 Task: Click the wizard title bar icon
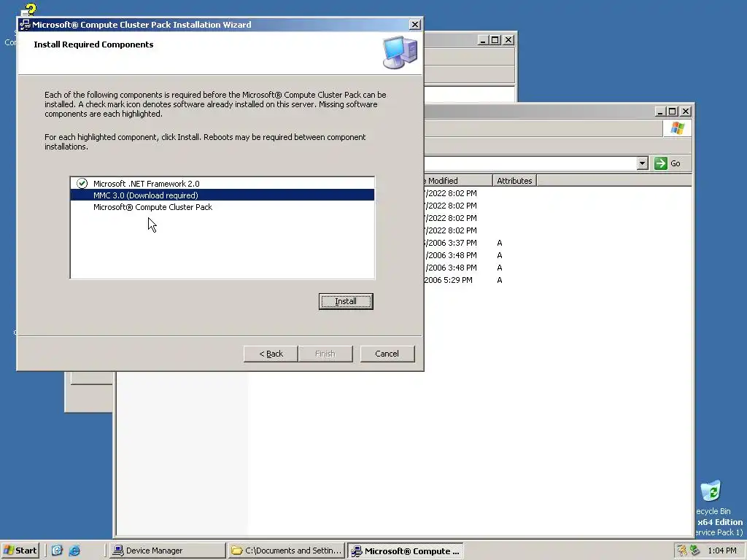click(x=25, y=25)
